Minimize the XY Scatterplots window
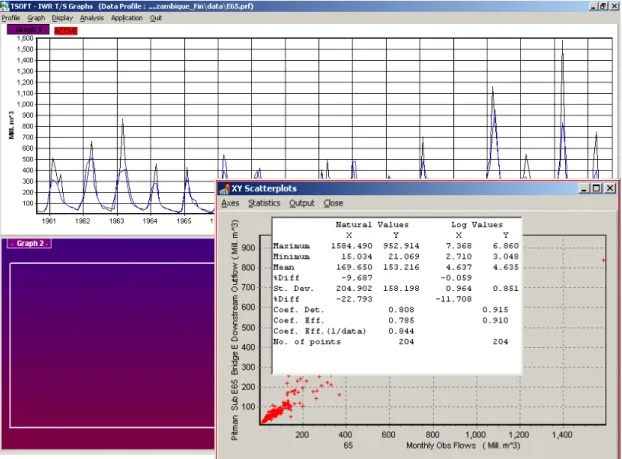This screenshot has width=622, height=459. (584, 188)
